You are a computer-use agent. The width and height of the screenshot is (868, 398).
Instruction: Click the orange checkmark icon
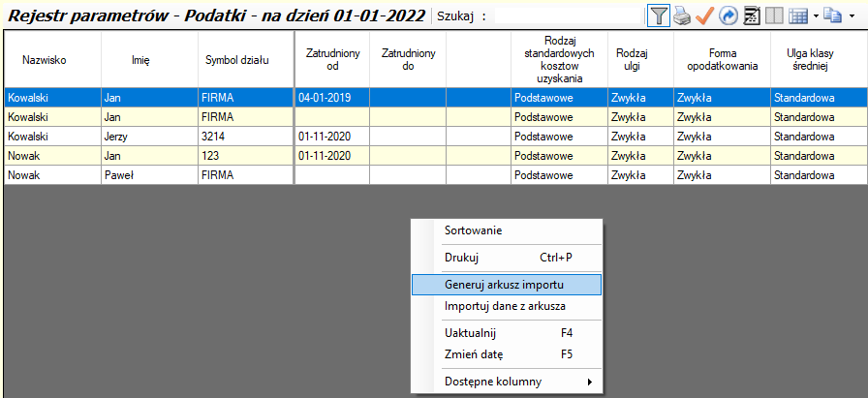tap(705, 15)
